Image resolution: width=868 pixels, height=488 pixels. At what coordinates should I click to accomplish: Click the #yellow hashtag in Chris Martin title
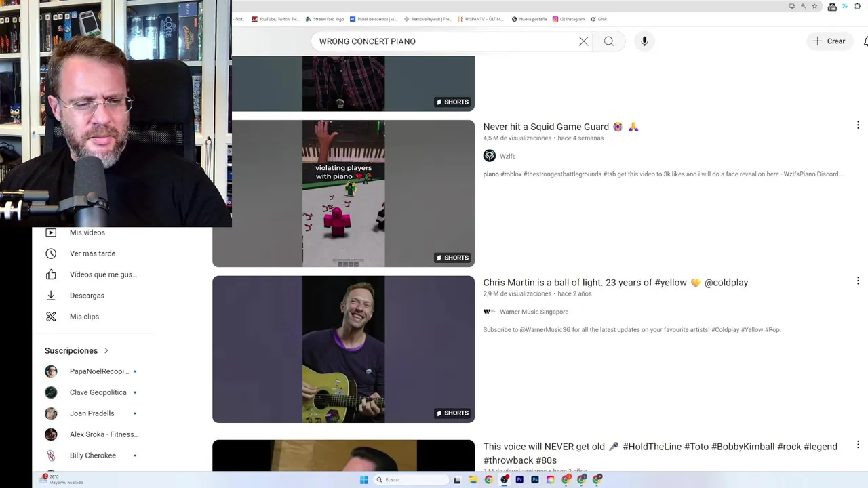tap(671, 283)
